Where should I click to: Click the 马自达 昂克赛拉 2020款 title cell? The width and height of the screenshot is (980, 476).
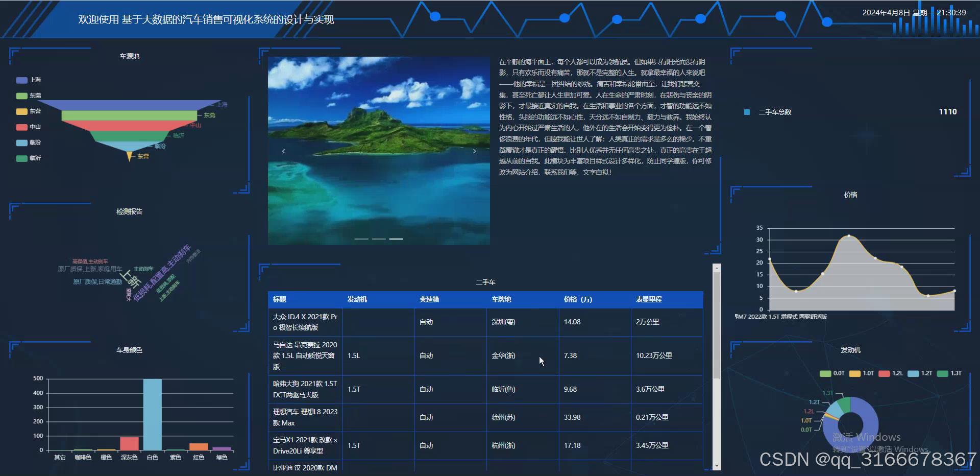[x=305, y=356]
